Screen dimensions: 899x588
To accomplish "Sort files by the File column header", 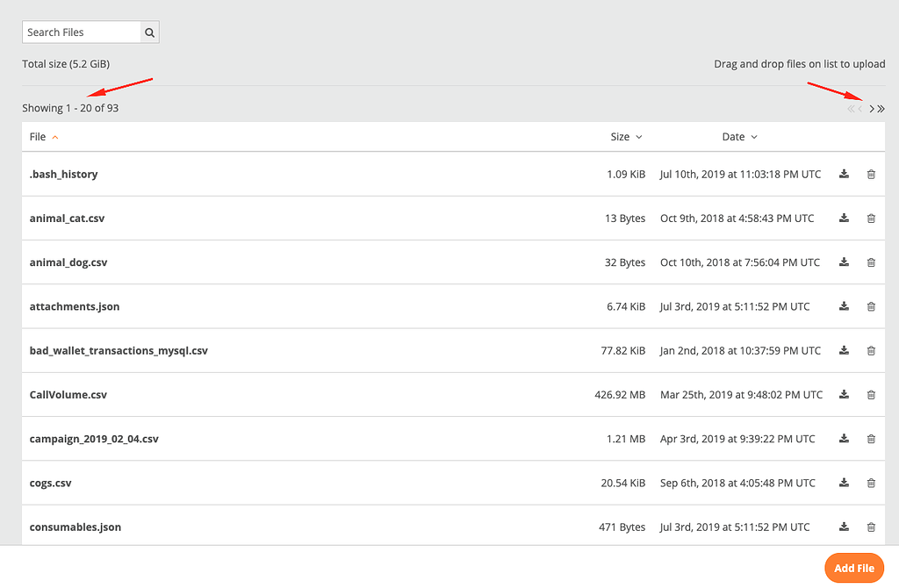I will [x=35, y=137].
